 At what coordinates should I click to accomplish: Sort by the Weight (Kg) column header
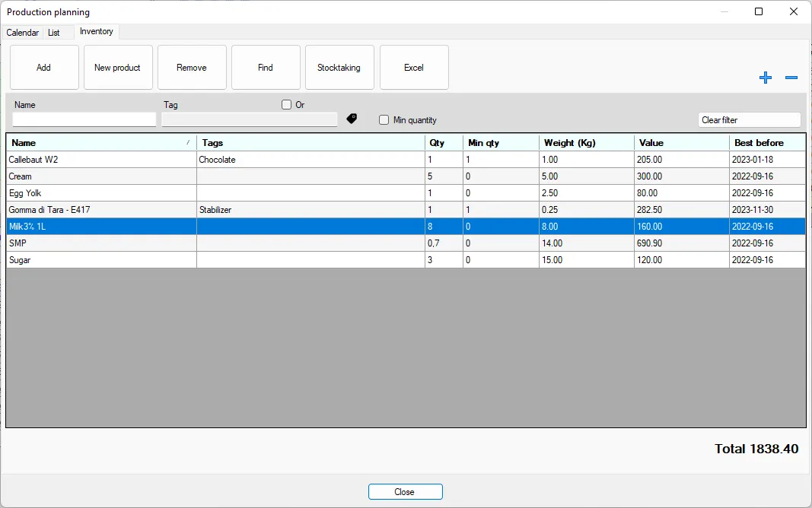(586, 142)
